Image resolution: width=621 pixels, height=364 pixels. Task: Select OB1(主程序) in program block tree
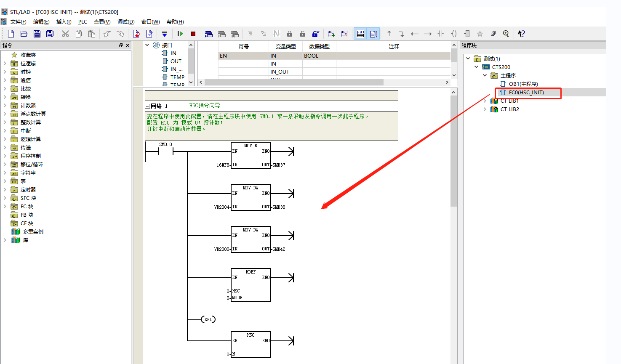523,84
